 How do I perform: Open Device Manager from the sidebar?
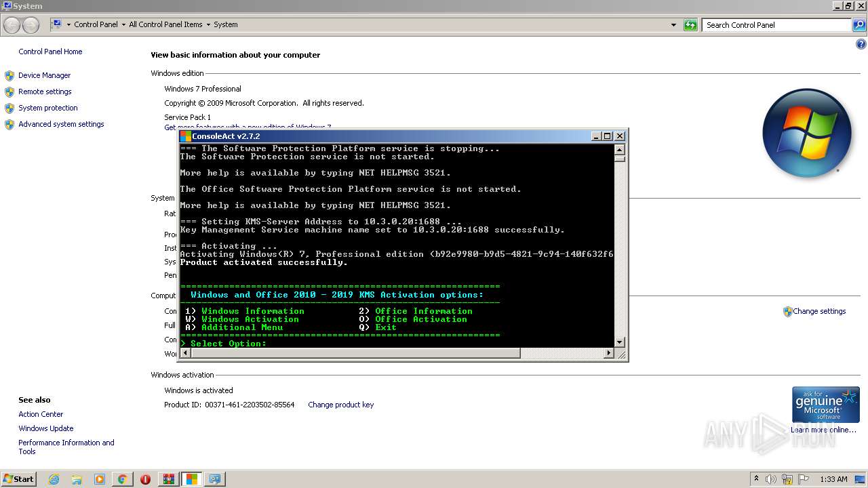pos(44,75)
